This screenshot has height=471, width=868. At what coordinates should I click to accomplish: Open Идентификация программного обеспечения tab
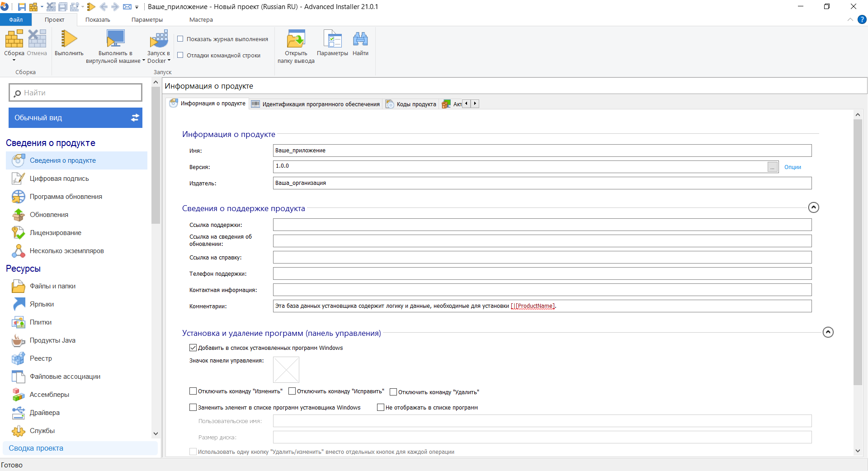pos(316,104)
